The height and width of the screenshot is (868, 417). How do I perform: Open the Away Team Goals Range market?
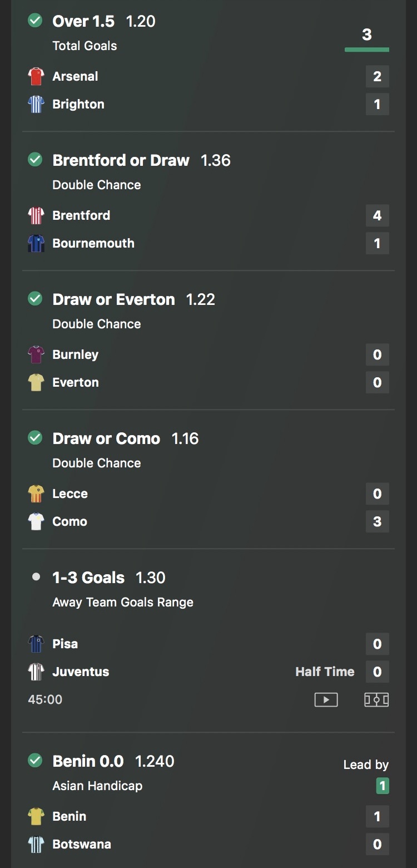pyautogui.click(x=123, y=602)
